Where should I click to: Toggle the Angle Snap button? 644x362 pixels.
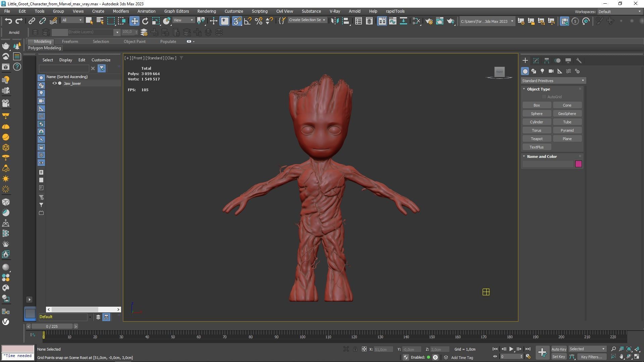(248, 21)
